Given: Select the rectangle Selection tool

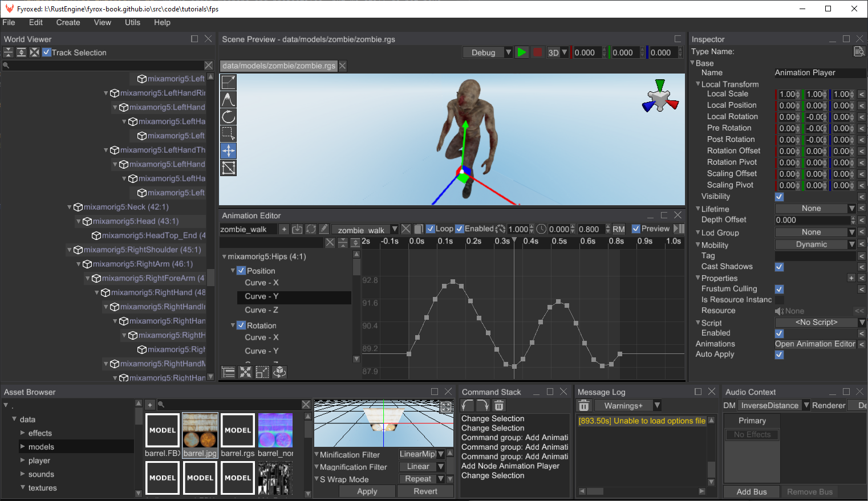Looking at the screenshot, I should click(x=229, y=133).
